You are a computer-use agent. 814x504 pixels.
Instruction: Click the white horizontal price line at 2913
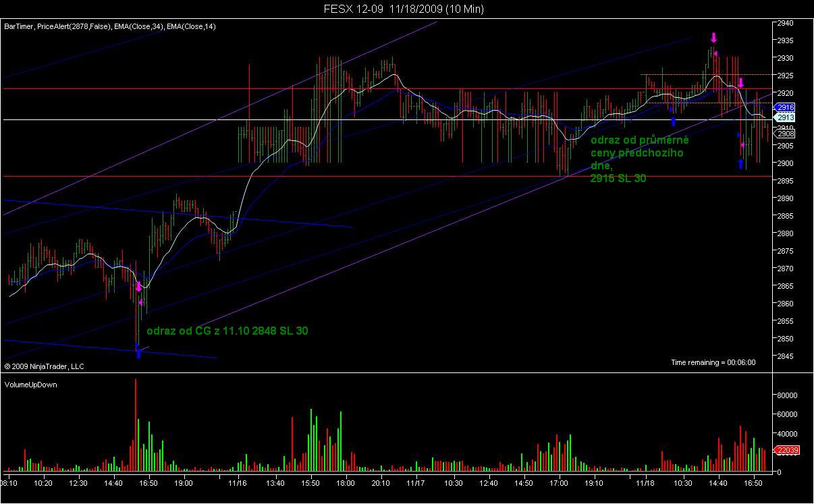coord(385,120)
